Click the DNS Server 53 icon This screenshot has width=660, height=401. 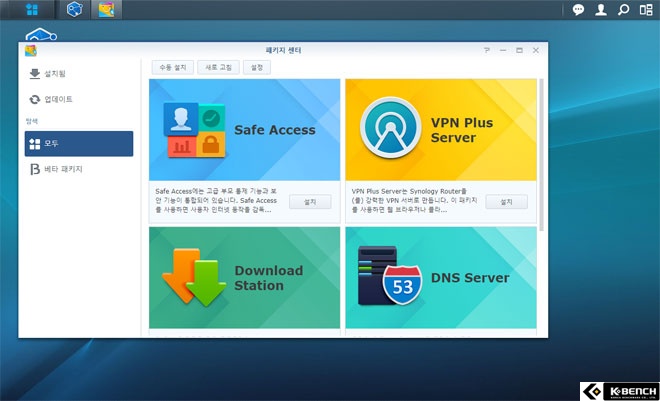tap(389, 276)
